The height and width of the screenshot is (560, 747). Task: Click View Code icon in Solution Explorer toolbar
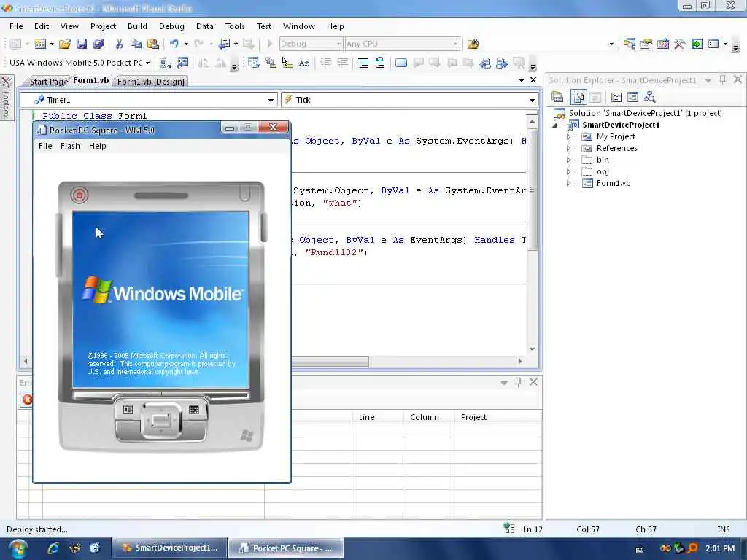tap(616, 98)
